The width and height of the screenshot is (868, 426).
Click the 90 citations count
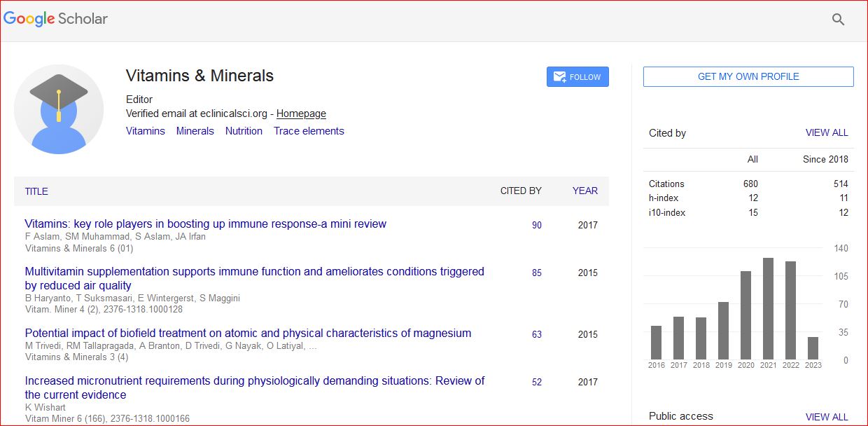[x=536, y=226]
